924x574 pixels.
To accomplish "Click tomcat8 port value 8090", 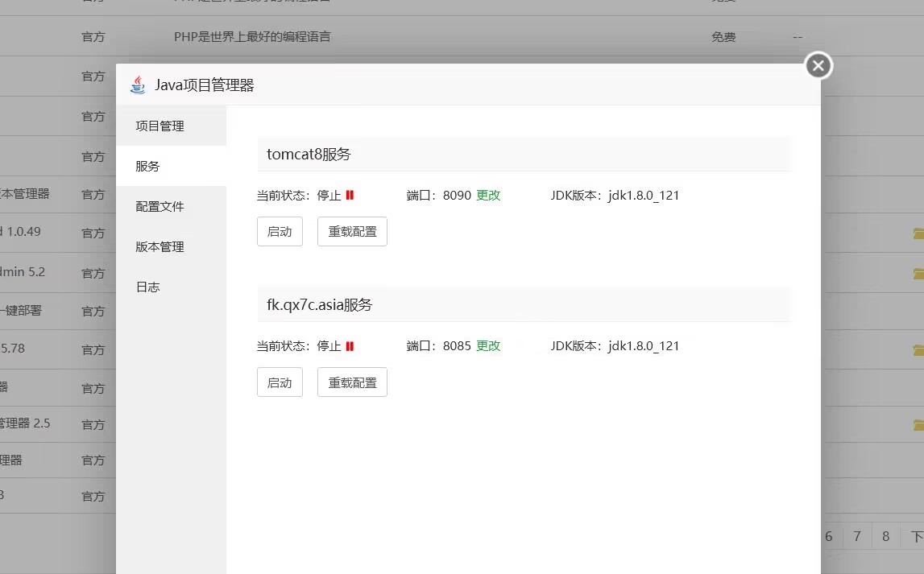I will (457, 196).
